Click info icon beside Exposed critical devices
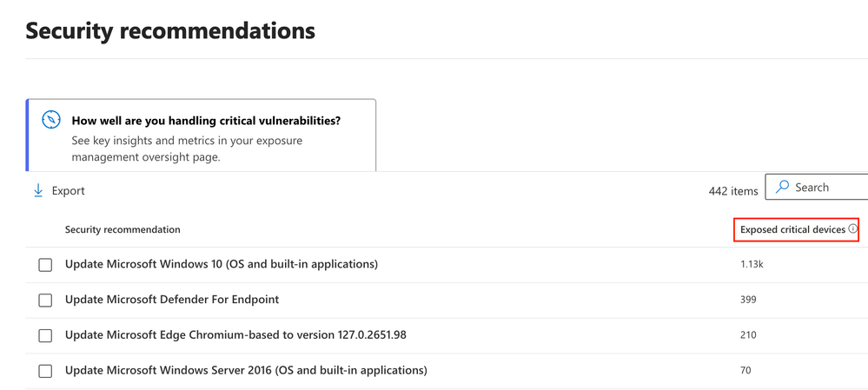 (852, 228)
